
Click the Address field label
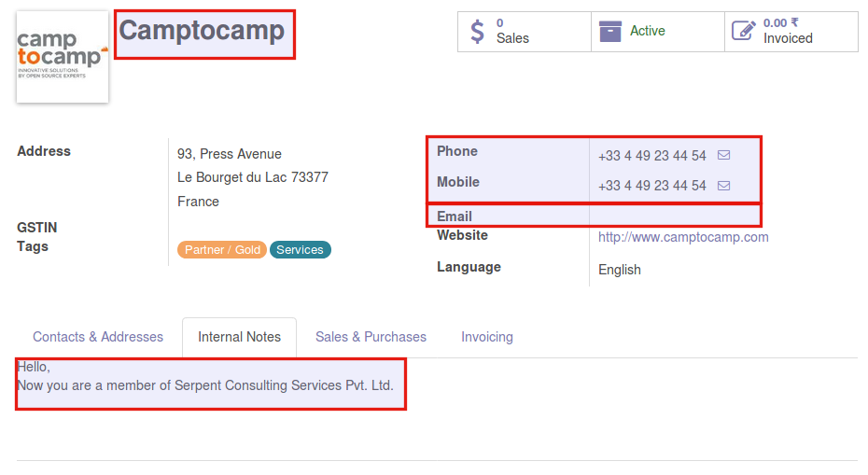[44, 151]
